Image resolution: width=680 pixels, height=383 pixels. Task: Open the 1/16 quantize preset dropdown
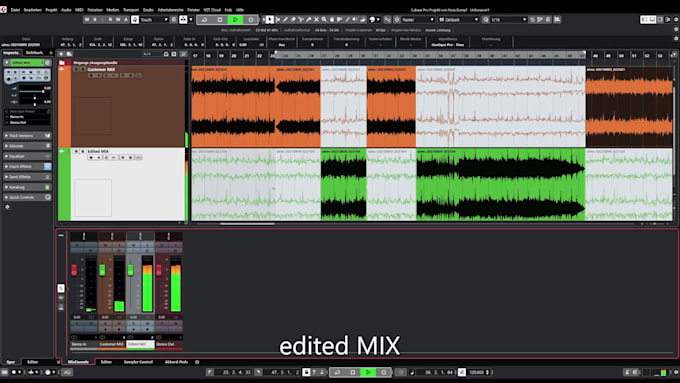(x=509, y=20)
